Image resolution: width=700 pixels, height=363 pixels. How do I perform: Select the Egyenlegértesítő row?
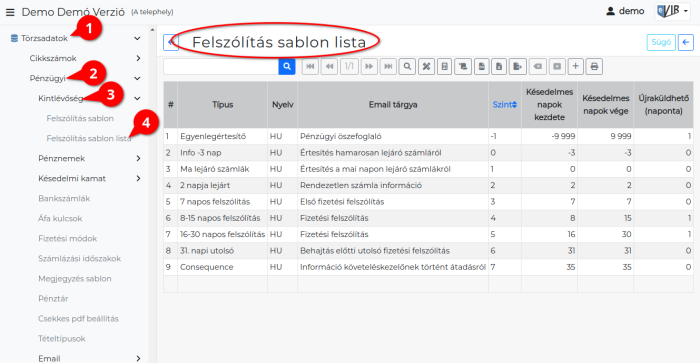point(428,136)
